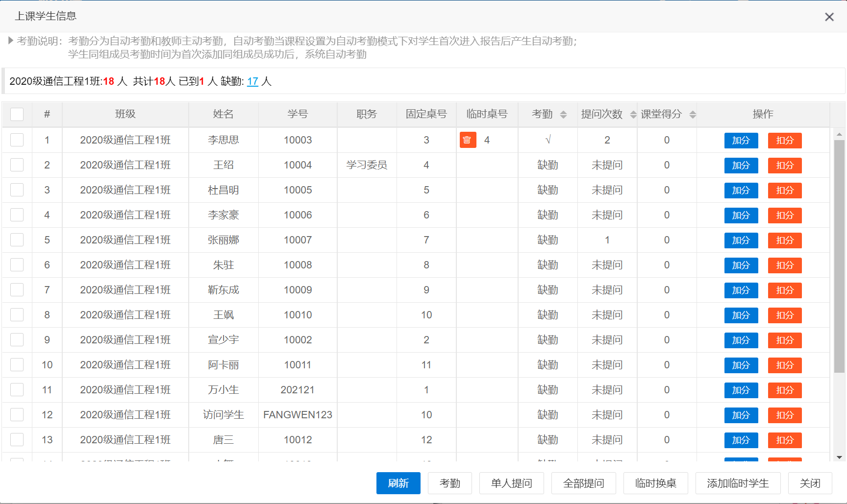Sort by 课堂得分 column arrows

point(693,115)
